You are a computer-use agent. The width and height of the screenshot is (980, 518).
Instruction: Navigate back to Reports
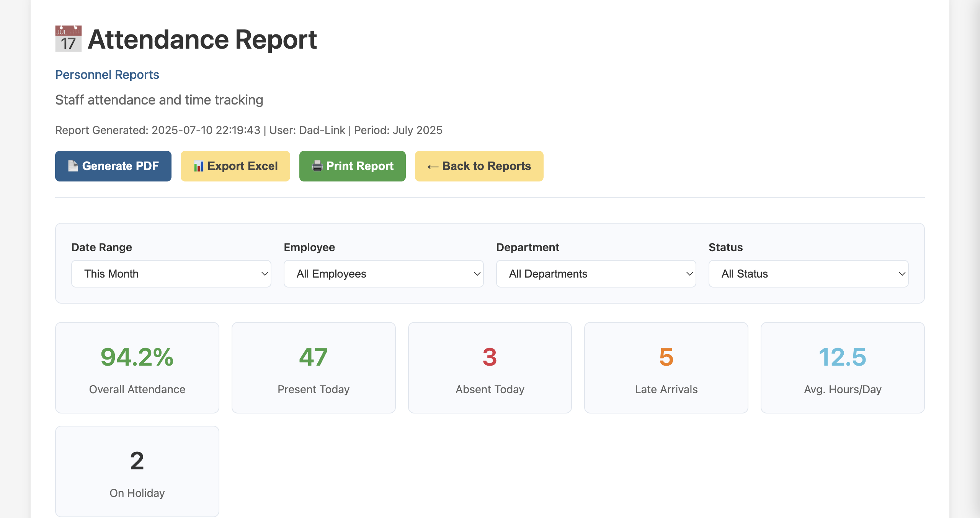(479, 166)
